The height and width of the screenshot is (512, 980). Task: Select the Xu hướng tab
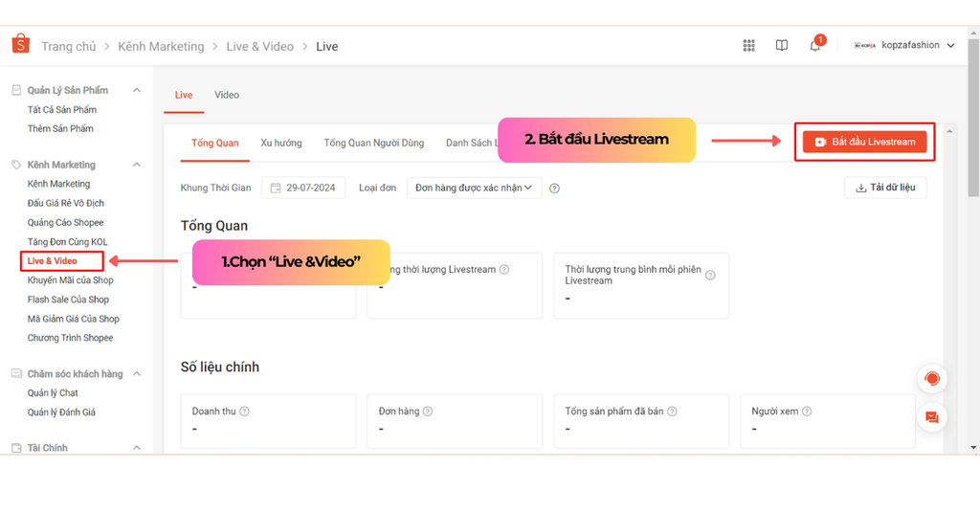281,144
